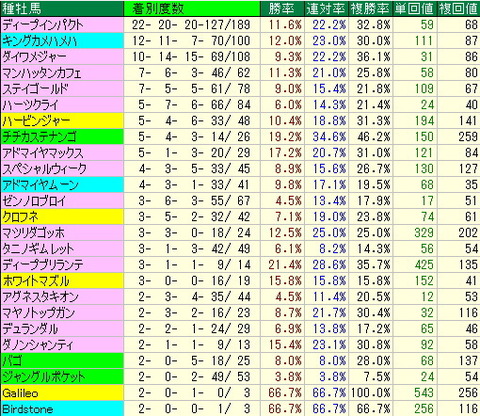Select the ディープインパクト sire row name
480x416 pixels.
click(43, 25)
